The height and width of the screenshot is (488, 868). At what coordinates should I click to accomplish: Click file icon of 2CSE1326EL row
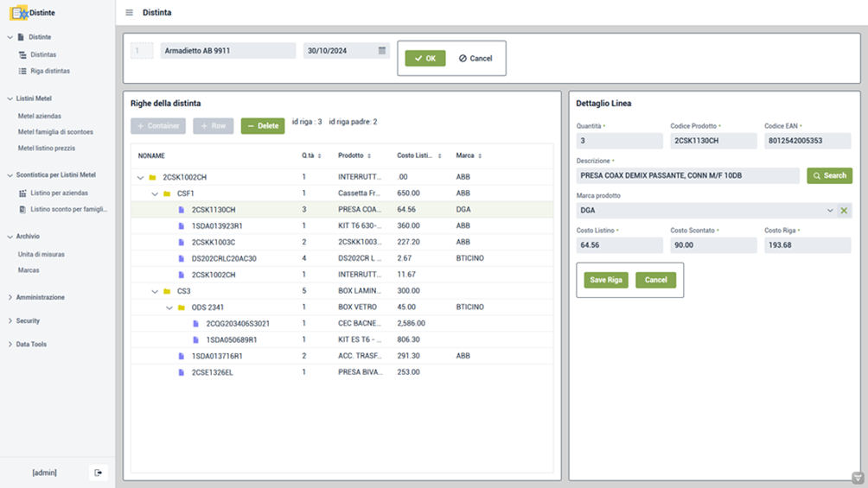(181, 372)
